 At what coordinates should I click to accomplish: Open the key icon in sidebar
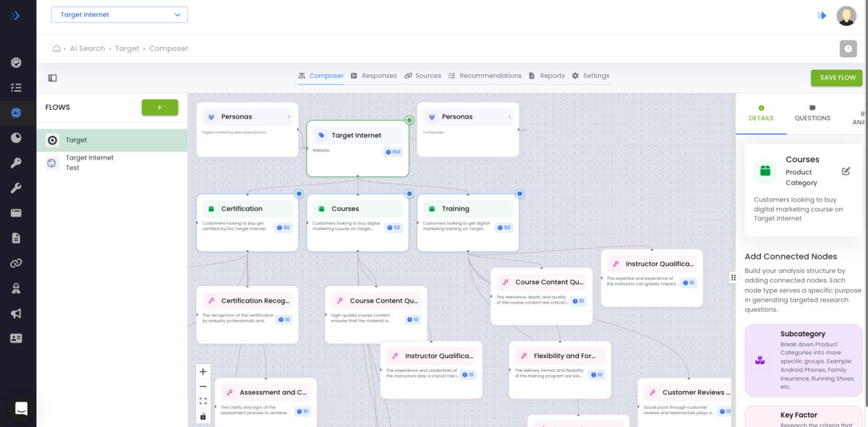16,163
